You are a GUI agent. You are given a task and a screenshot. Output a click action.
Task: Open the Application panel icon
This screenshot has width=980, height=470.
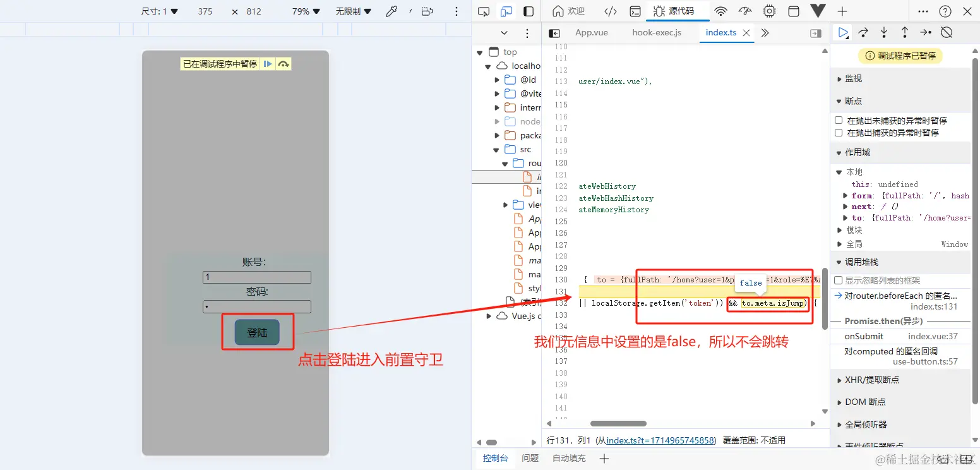[794, 11]
